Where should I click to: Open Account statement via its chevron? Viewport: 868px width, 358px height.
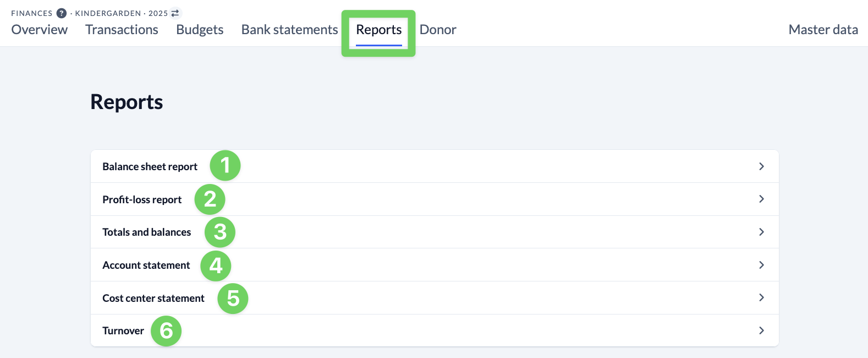761,265
